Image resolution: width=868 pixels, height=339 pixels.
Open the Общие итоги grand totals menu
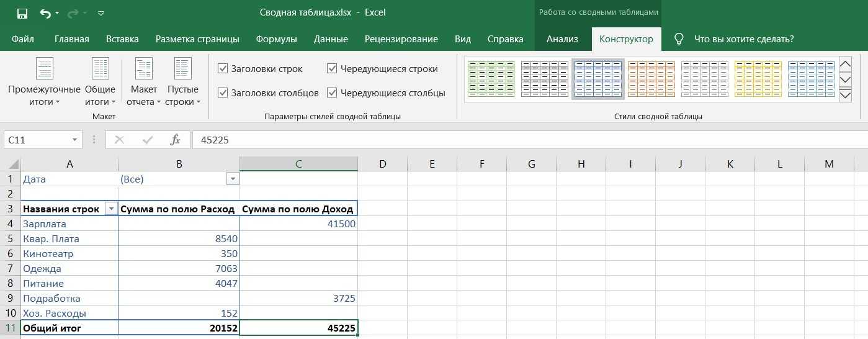pyautogui.click(x=100, y=81)
